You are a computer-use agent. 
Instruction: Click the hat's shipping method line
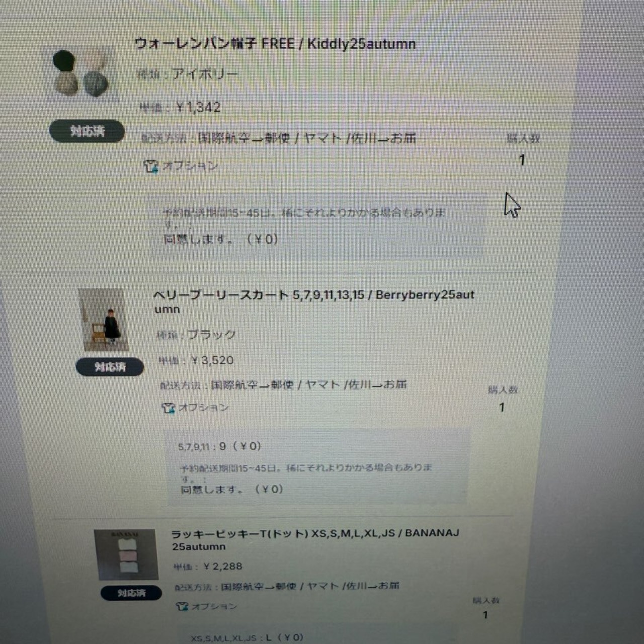click(279, 138)
